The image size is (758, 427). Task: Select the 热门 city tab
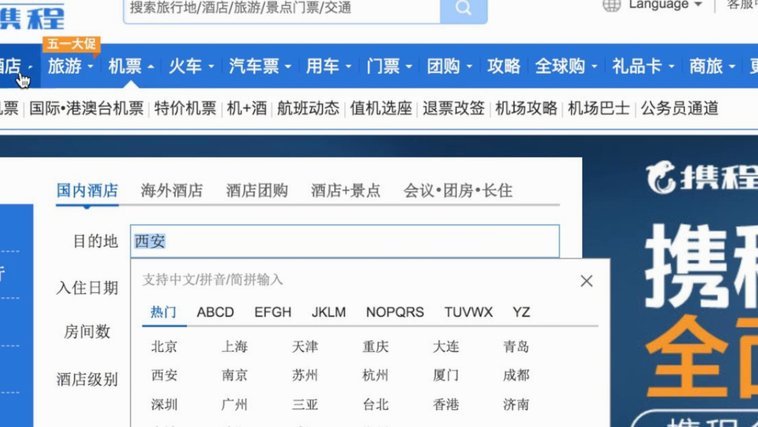click(163, 312)
